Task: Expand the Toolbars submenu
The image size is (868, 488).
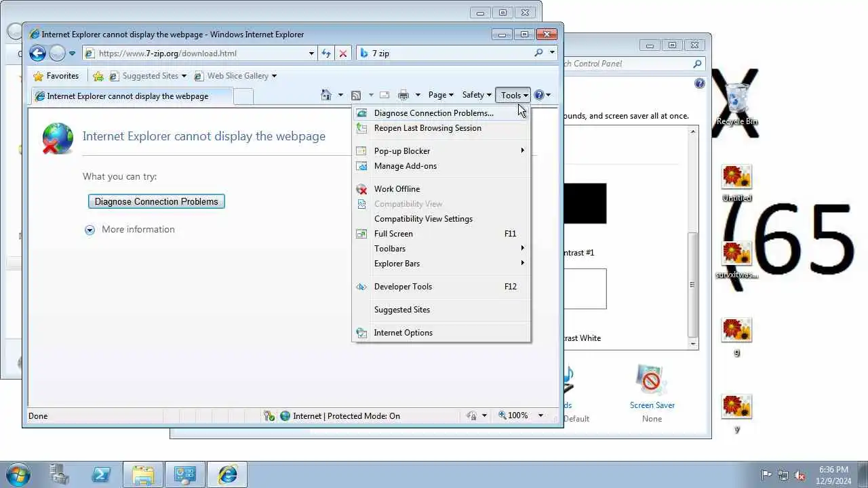Action: pyautogui.click(x=441, y=249)
